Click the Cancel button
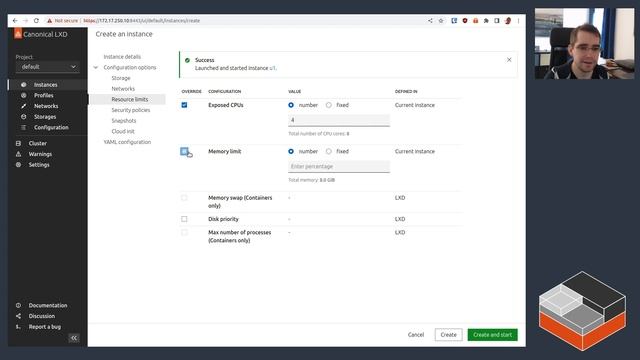640x360 pixels. tap(416, 335)
